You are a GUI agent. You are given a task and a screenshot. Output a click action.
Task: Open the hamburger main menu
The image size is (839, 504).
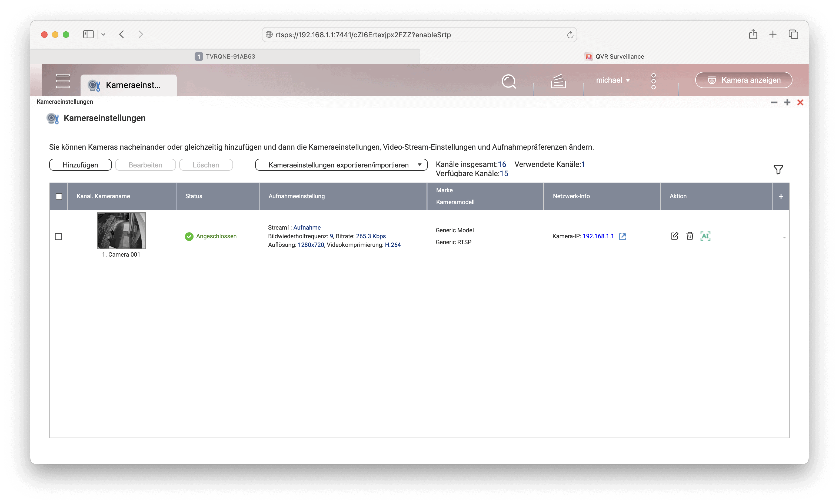click(62, 81)
